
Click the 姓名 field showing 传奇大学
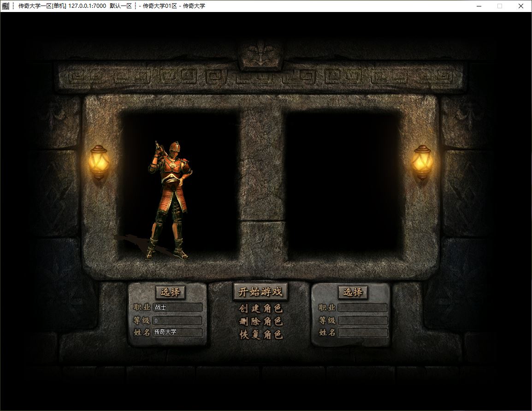click(x=177, y=332)
